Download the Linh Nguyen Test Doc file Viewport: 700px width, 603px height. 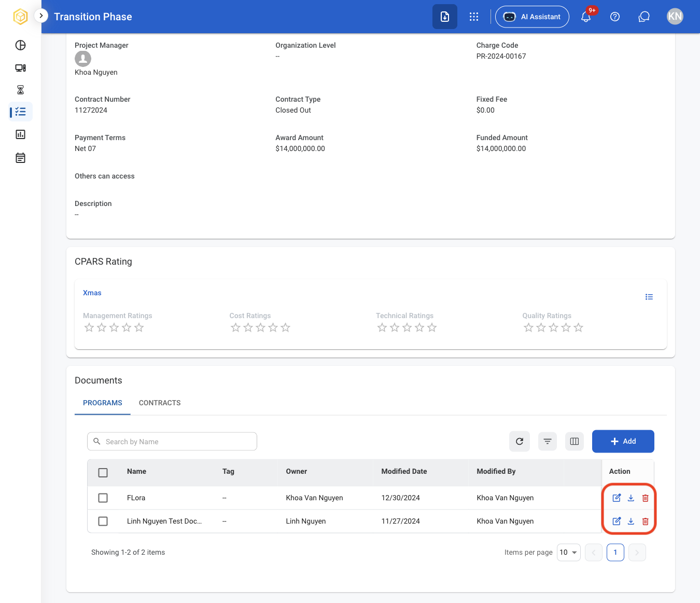[631, 521]
